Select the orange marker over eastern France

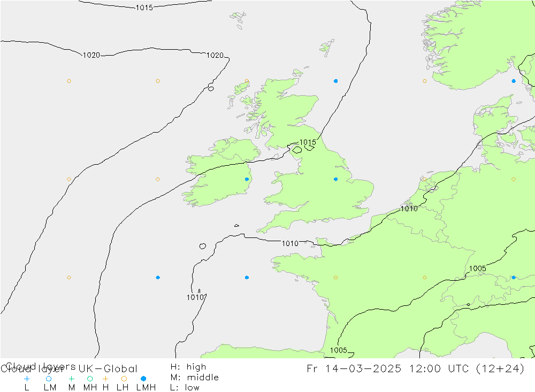pyautogui.click(x=424, y=278)
